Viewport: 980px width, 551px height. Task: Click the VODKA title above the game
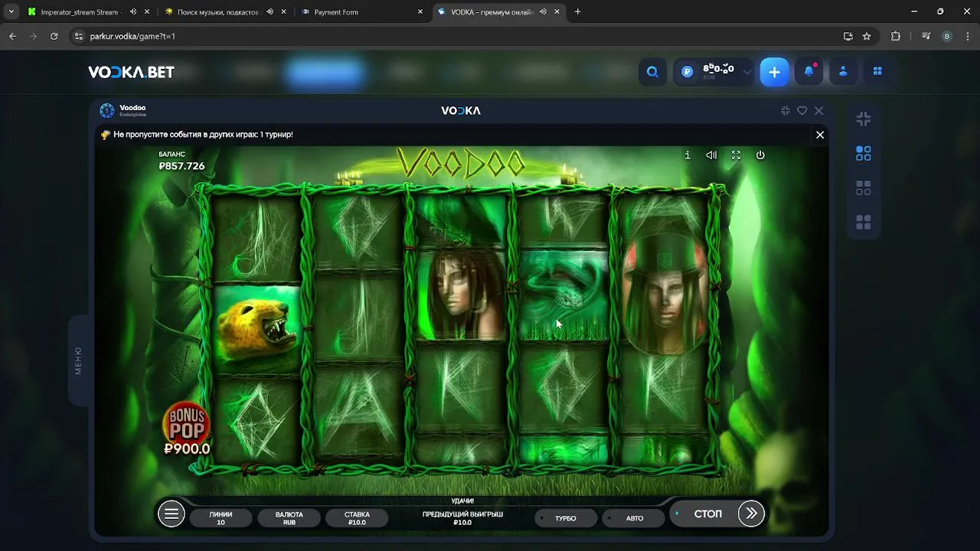point(461,111)
